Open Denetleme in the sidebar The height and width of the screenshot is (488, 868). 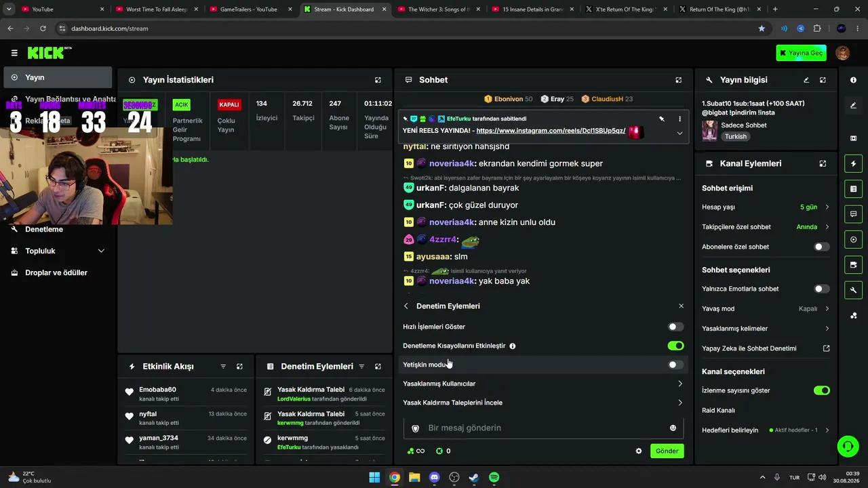58,229
